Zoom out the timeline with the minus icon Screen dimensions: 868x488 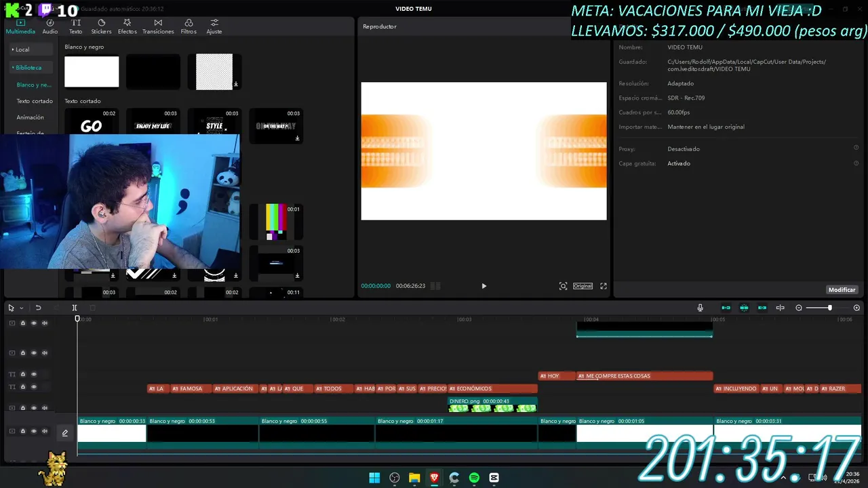pos(799,308)
